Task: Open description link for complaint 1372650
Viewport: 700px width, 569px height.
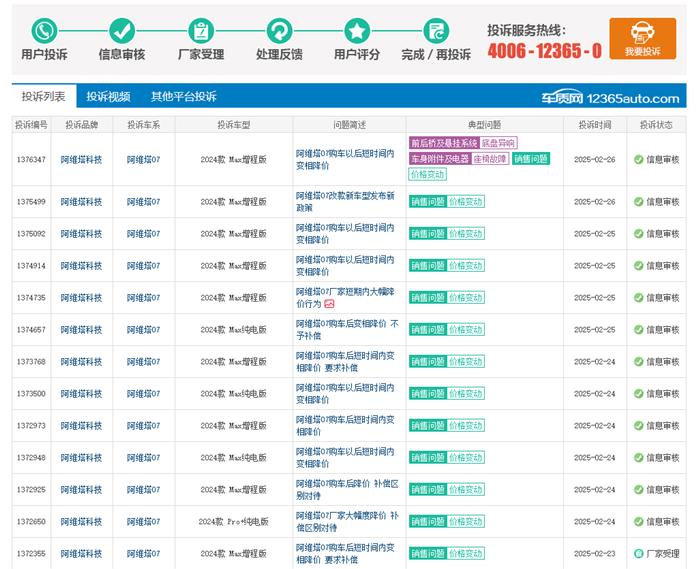Action: pyautogui.click(x=347, y=522)
